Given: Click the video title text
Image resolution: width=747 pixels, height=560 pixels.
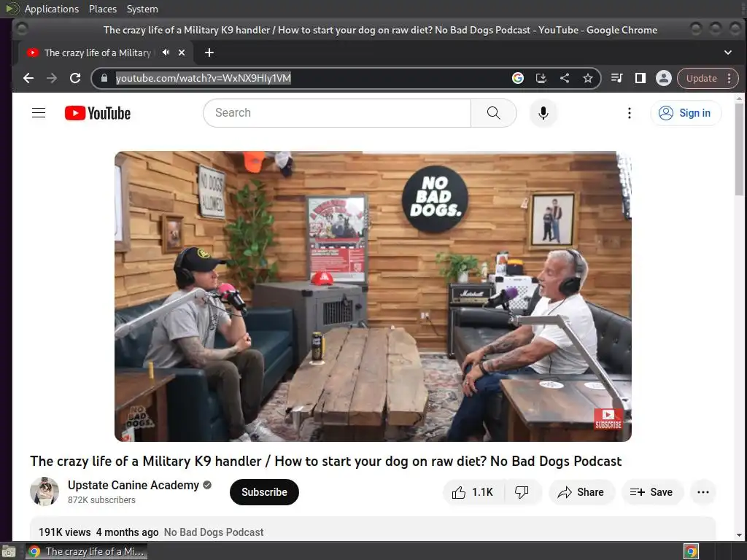Looking at the screenshot, I should (326, 461).
